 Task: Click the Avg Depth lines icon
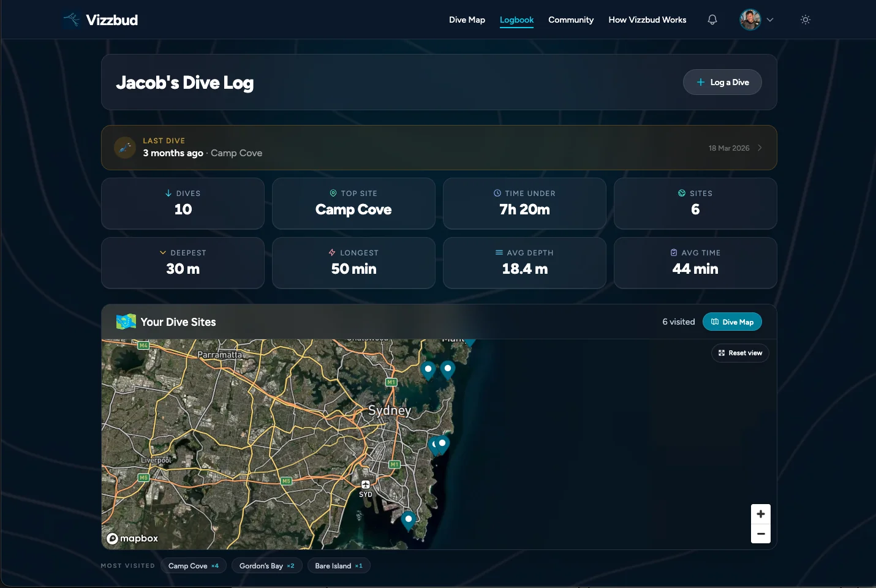[x=499, y=252]
